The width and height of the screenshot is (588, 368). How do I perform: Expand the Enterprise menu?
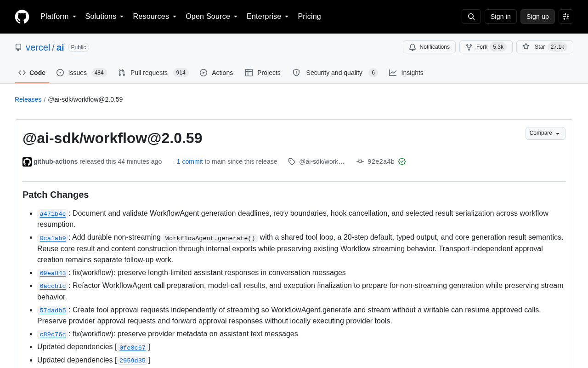[268, 17]
